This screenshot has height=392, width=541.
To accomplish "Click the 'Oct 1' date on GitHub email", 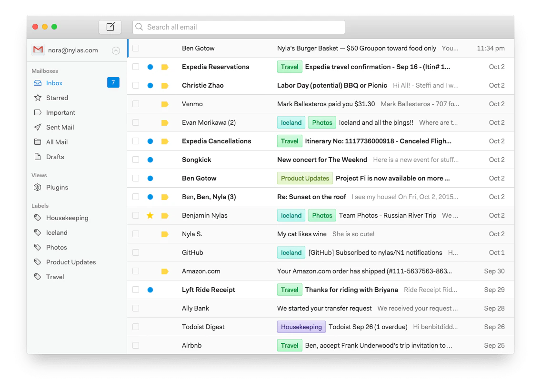I will pos(497,252).
